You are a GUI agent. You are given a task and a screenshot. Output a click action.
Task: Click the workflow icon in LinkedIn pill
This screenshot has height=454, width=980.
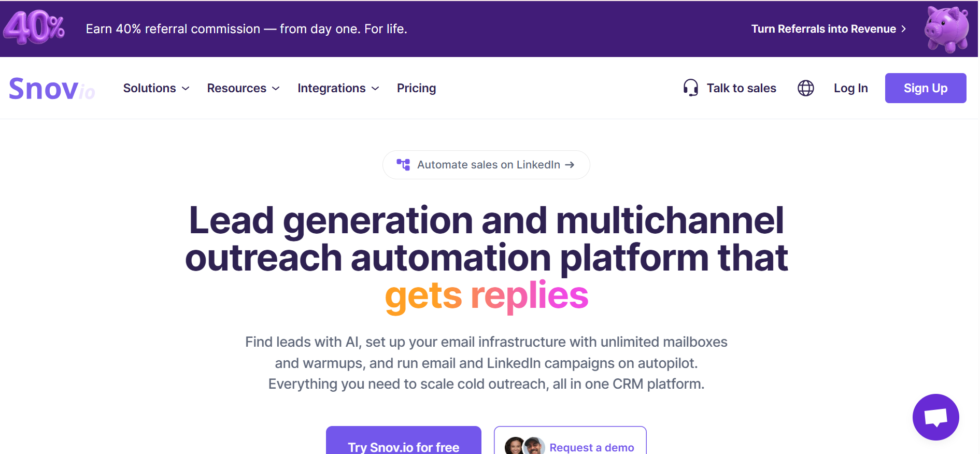pos(403,165)
